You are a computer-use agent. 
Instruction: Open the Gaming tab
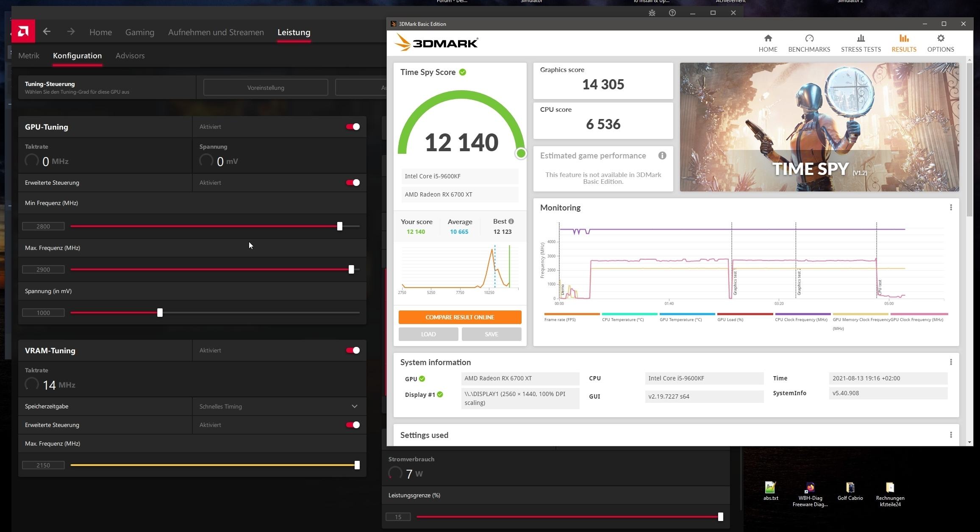tap(140, 32)
